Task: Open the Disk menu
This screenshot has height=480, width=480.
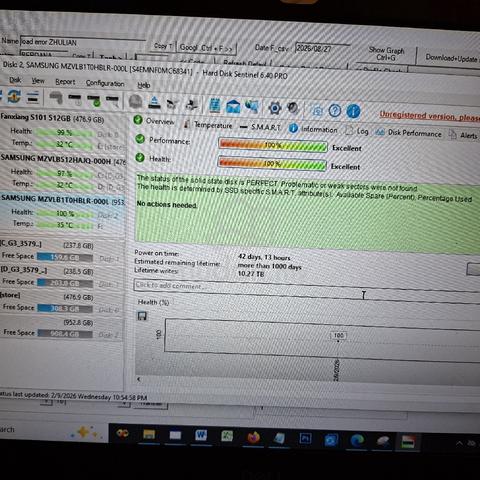Action: tap(15, 80)
